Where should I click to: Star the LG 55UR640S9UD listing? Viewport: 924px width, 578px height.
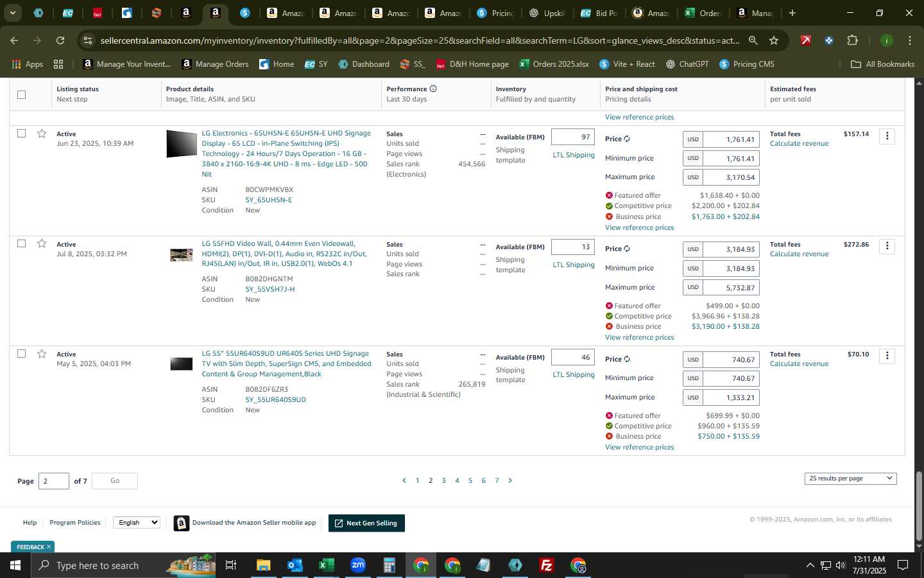coord(42,354)
